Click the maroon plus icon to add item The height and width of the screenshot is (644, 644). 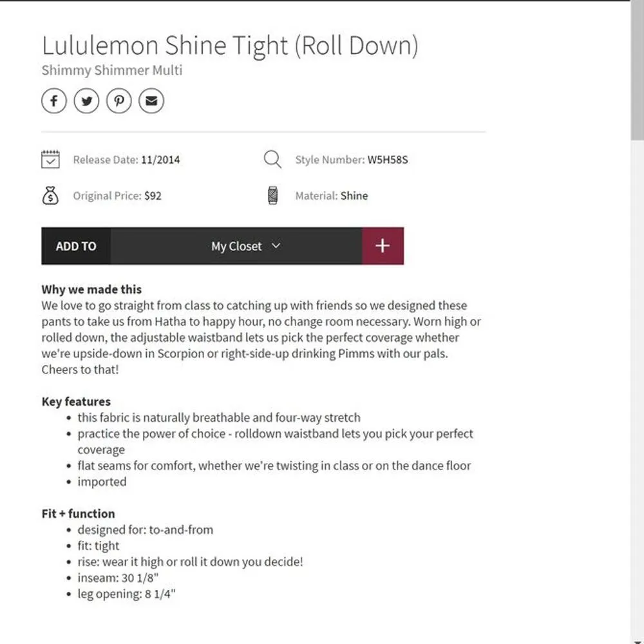(383, 245)
